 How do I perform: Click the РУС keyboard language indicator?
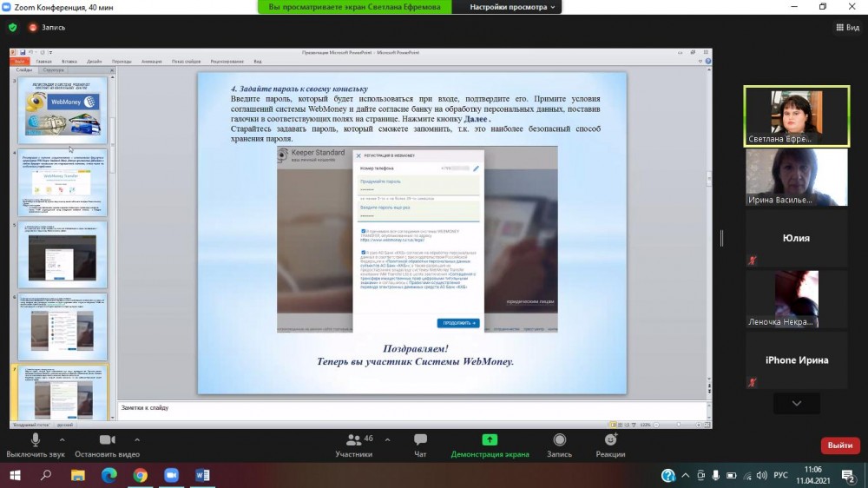click(x=780, y=475)
